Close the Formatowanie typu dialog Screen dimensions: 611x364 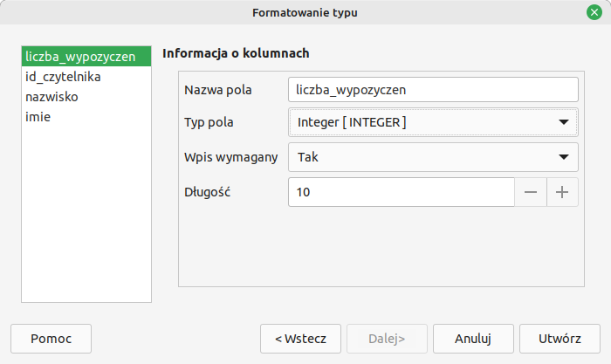click(x=594, y=12)
